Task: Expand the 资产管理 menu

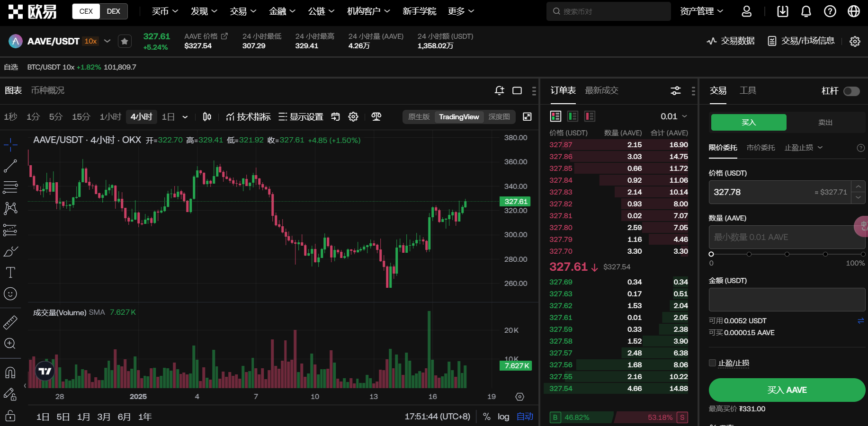Action: [701, 11]
